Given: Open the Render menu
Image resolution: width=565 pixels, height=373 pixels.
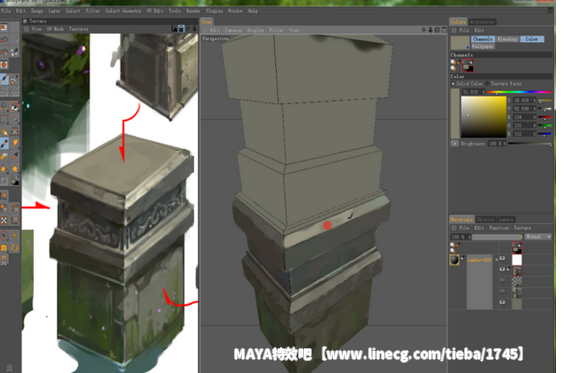Looking at the screenshot, I should click(193, 11).
